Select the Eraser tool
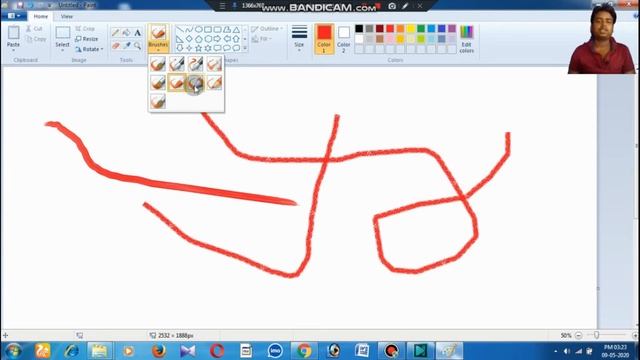The width and height of the screenshot is (640, 360). tap(116, 45)
